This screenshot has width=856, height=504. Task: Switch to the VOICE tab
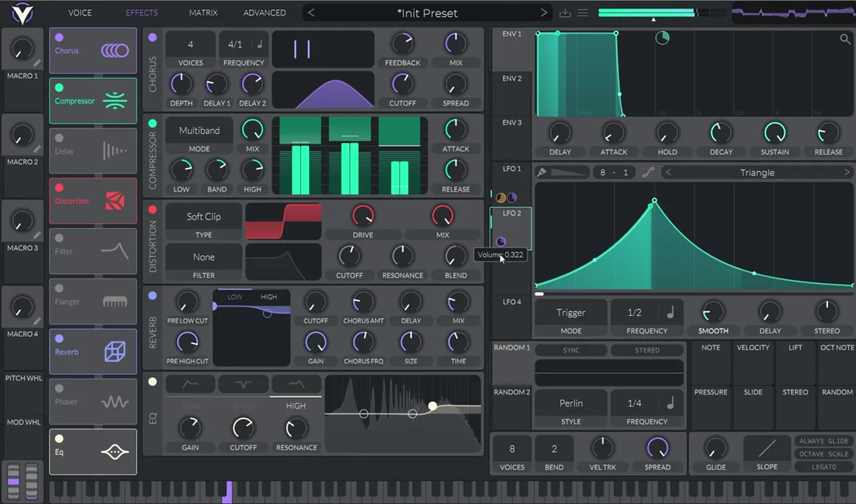(80, 13)
